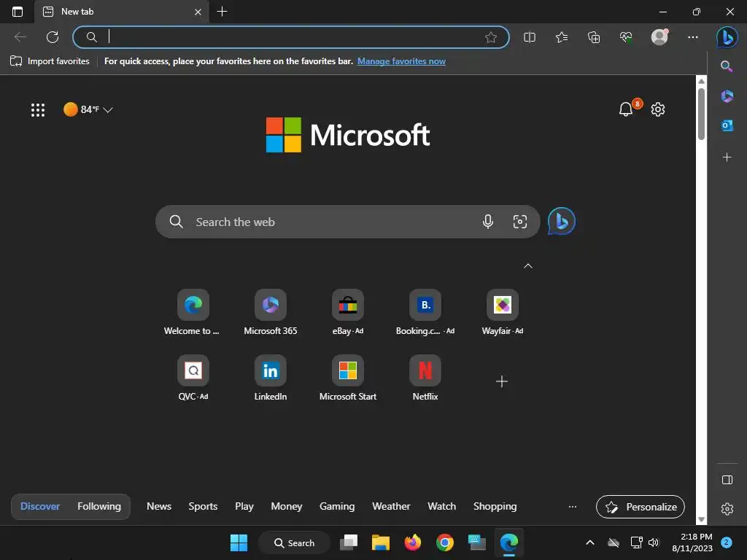
Task: Open Browser essentials heart icon
Action: tap(626, 37)
